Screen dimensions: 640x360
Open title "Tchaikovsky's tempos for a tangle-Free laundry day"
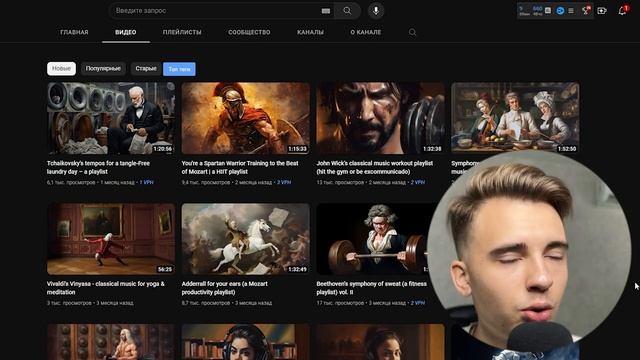pyautogui.click(x=98, y=167)
